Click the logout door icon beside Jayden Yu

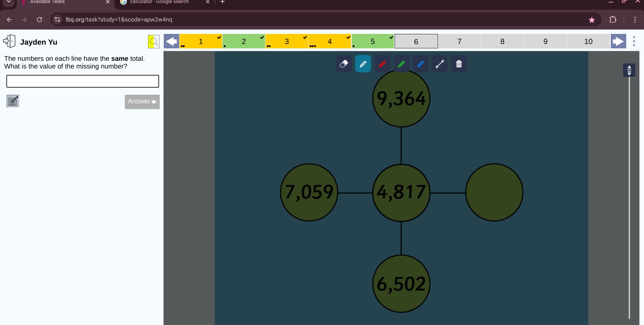[9, 41]
